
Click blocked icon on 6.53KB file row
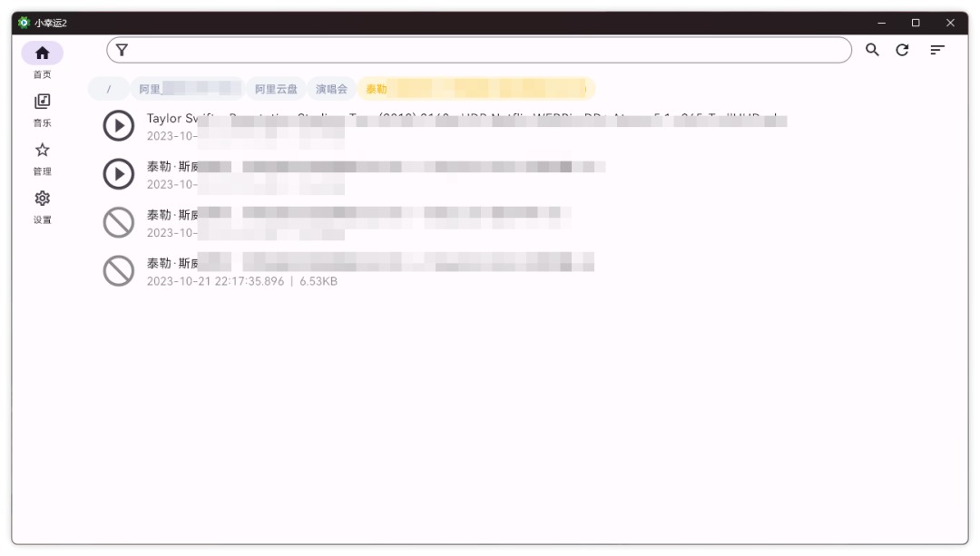pyautogui.click(x=119, y=271)
